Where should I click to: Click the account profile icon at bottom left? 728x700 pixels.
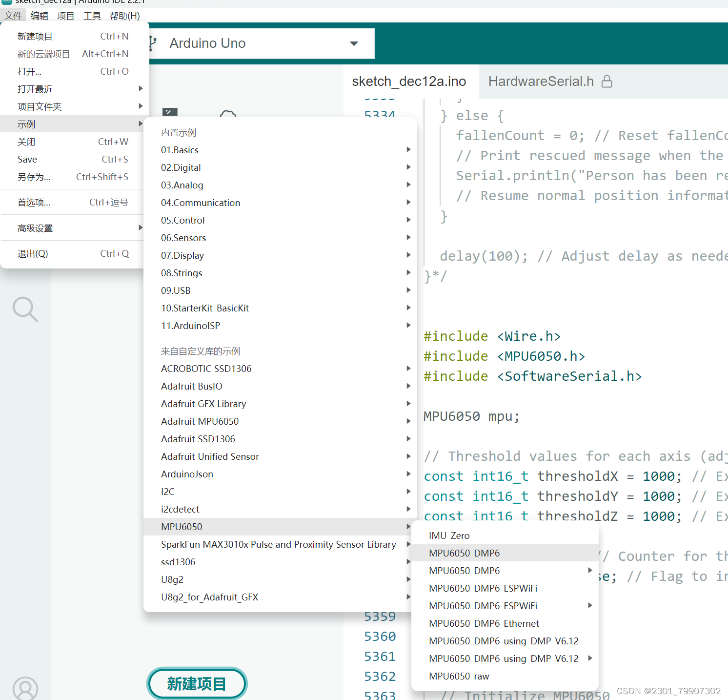pos(25,688)
